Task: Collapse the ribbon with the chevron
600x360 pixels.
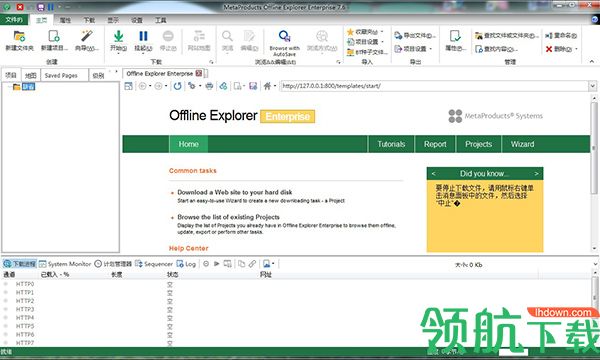Action: pos(592,61)
